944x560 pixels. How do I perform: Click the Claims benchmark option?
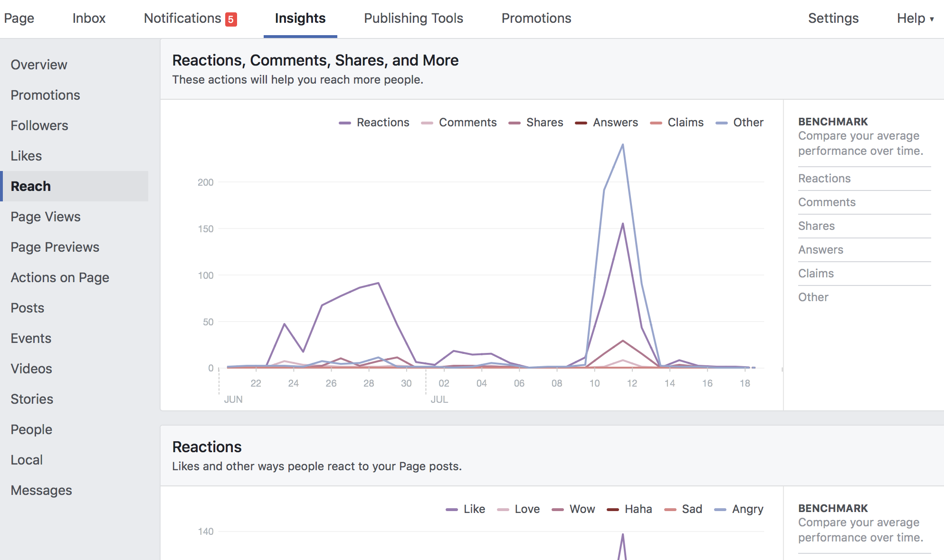point(816,274)
